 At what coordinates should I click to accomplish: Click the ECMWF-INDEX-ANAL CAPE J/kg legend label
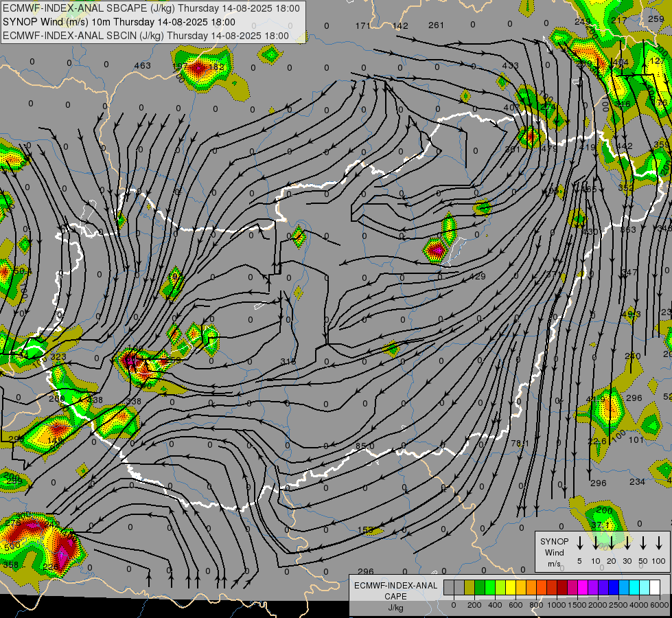pyautogui.click(x=395, y=597)
